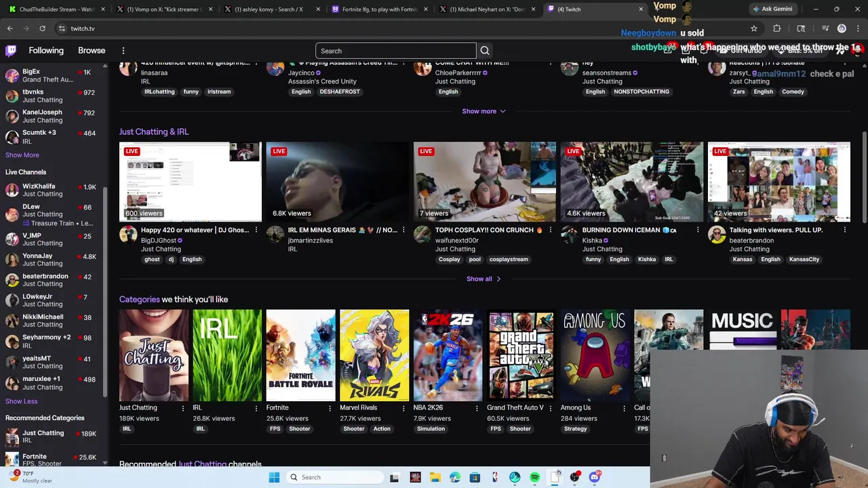Click the Ask Gemini button
Screen dimensions: 868x488
(x=772, y=9)
